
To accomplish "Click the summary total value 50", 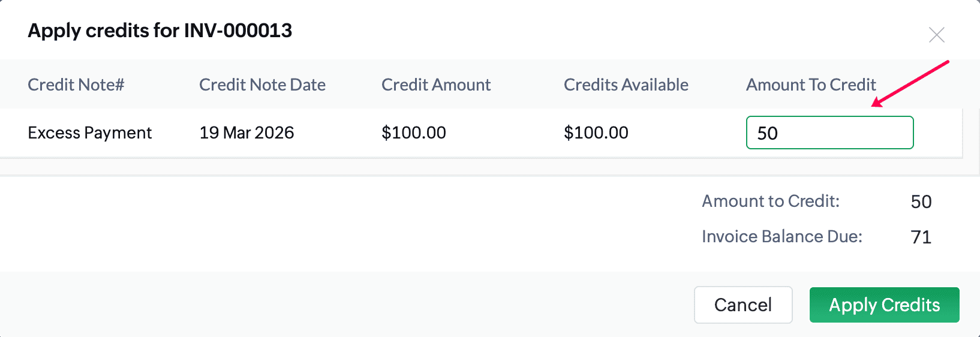I will [x=921, y=201].
